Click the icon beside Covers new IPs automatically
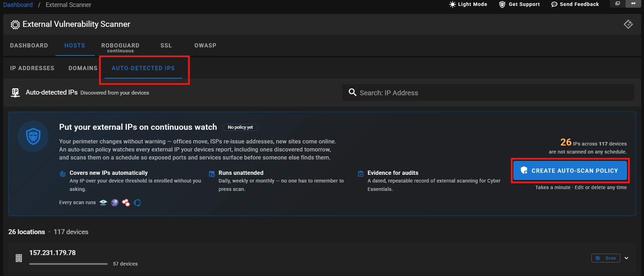This screenshot has width=644, height=276. pos(63,174)
